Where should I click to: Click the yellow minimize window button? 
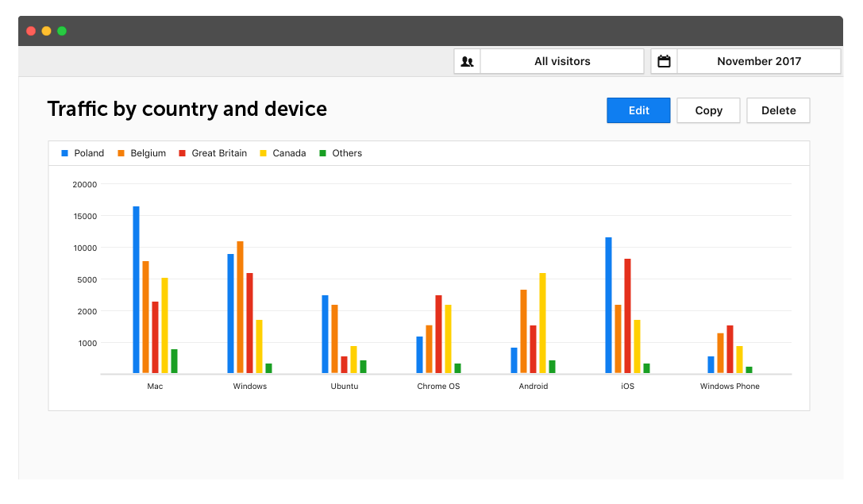point(47,31)
